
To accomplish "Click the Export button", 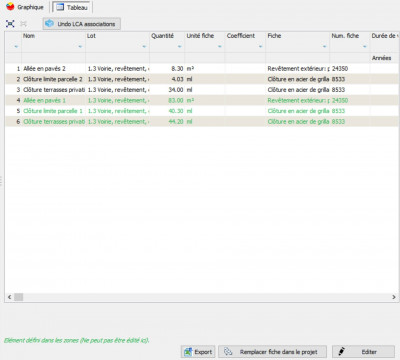I will [198, 352].
